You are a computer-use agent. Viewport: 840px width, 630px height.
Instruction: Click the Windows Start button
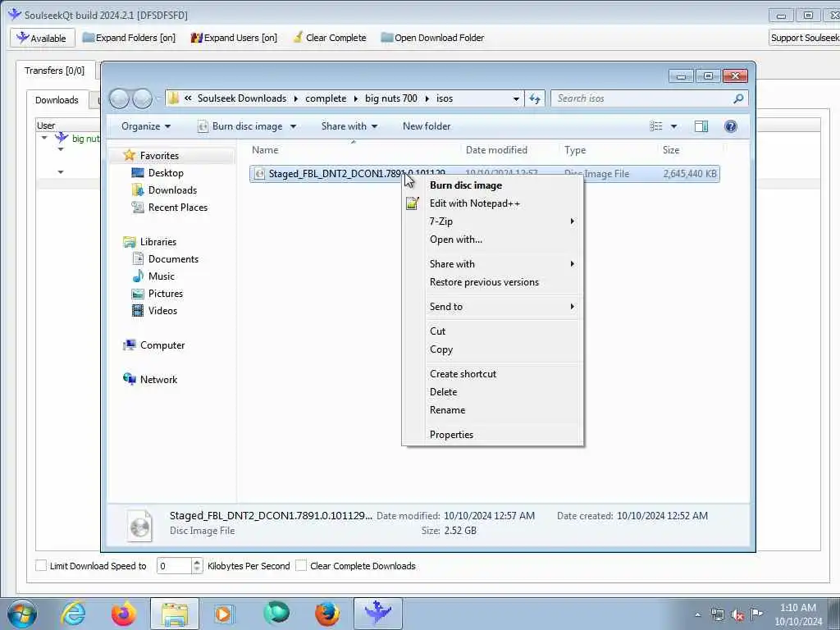click(x=22, y=614)
